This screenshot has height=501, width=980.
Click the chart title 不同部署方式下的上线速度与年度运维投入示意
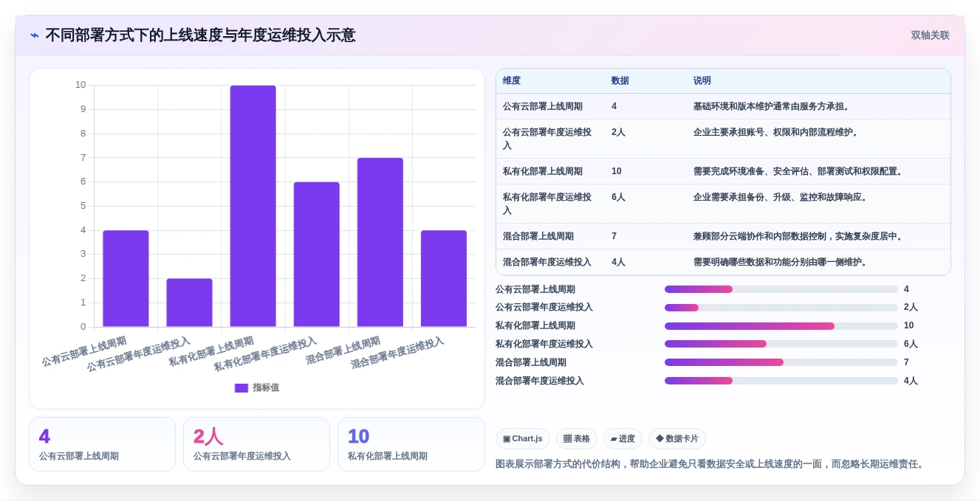click(201, 35)
